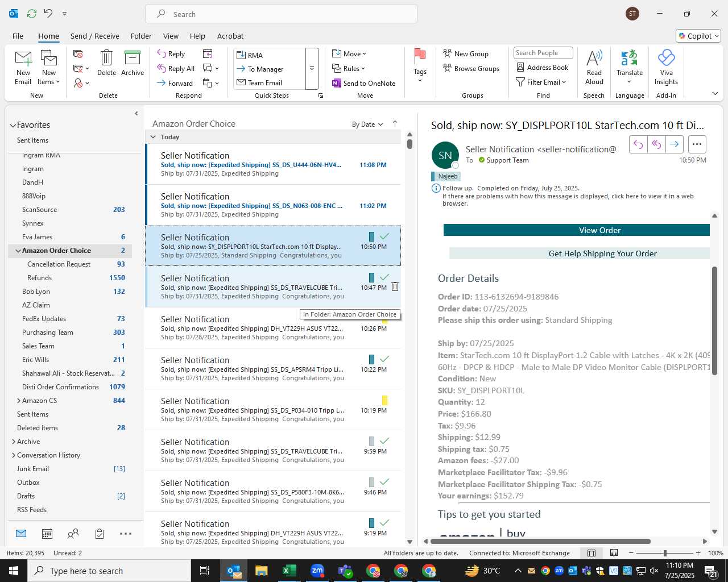Open the Help tab

[x=197, y=36]
